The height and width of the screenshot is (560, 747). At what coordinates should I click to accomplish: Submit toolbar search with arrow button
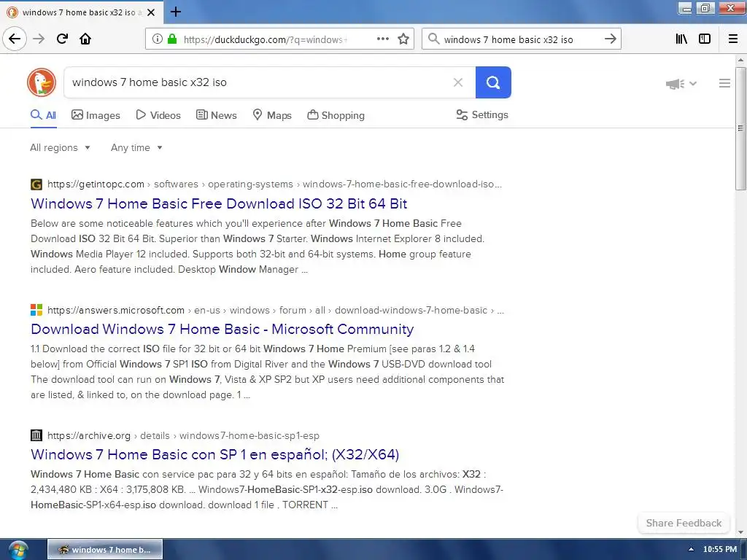pos(611,39)
